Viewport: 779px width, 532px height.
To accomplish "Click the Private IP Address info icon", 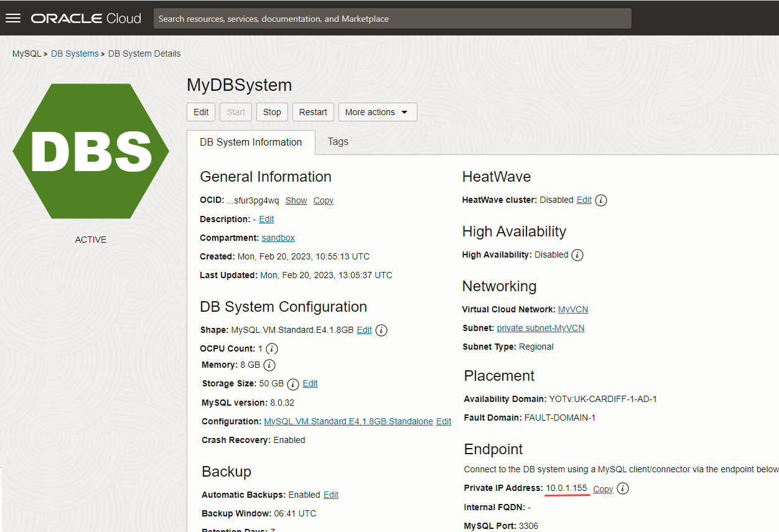I will tap(623, 488).
